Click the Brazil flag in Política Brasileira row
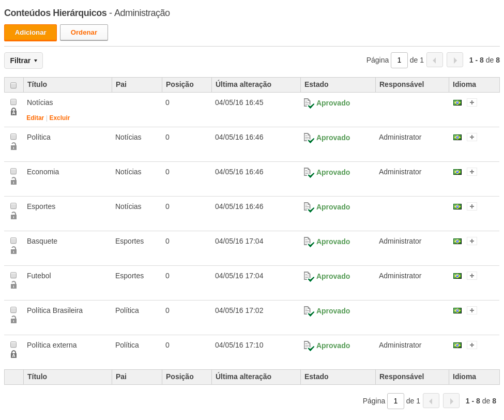 [x=457, y=311]
